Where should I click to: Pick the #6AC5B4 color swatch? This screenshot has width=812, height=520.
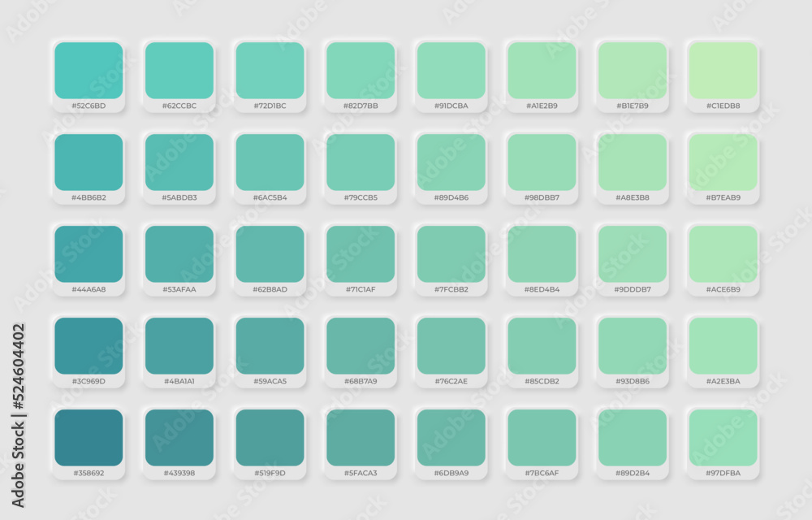[270, 162]
